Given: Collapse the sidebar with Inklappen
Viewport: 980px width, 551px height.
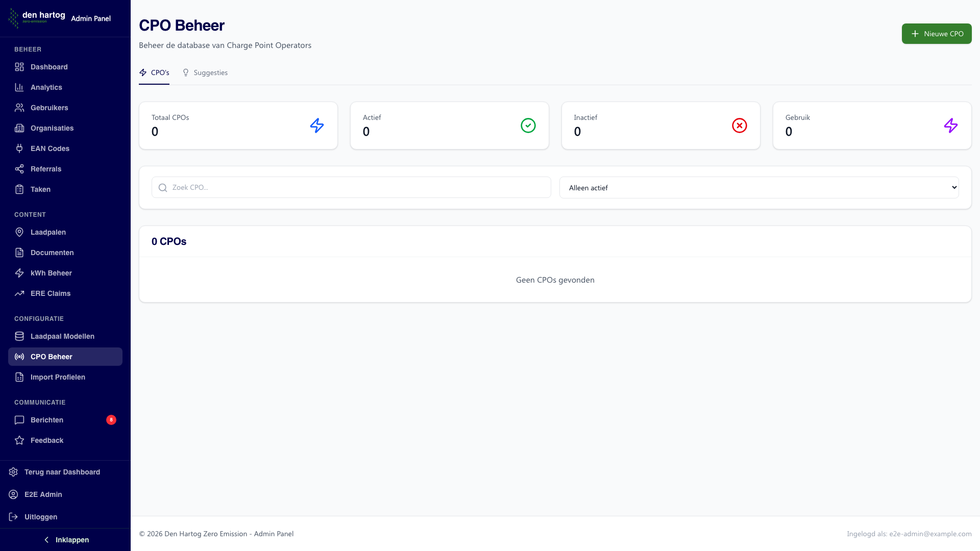Looking at the screenshot, I should point(65,540).
